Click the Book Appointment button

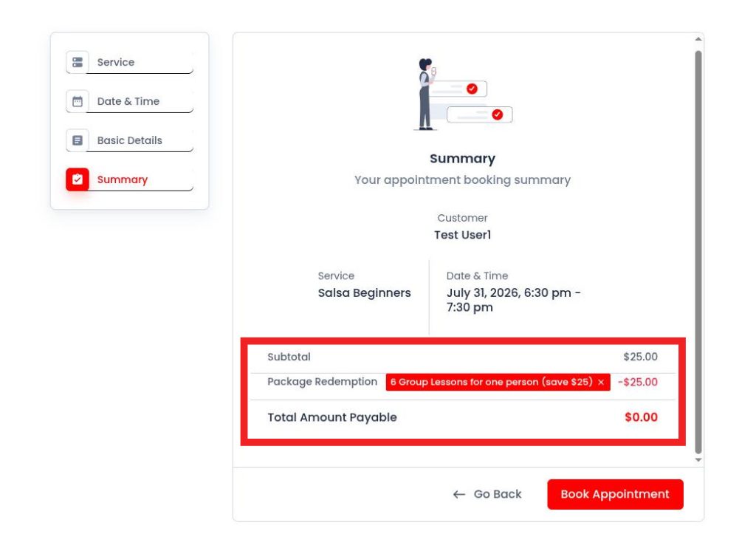click(615, 494)
